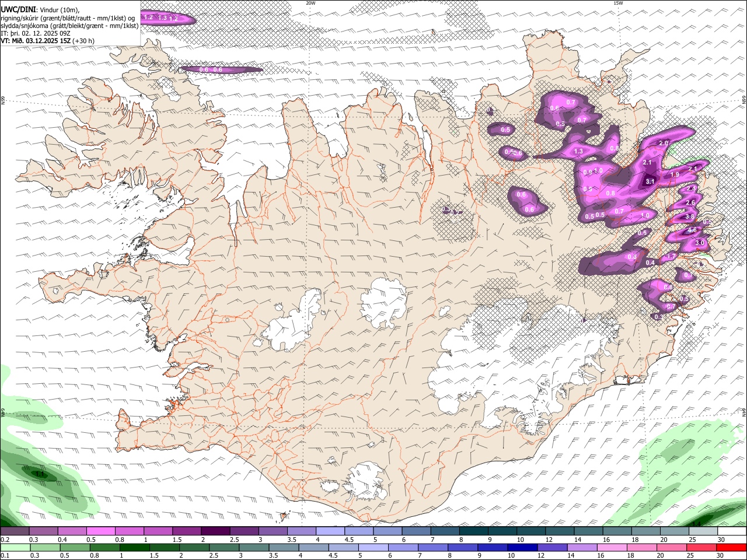Click the 0.2 label under the snow scale
This screenshot has height=560, width=747.
(5, 540)
